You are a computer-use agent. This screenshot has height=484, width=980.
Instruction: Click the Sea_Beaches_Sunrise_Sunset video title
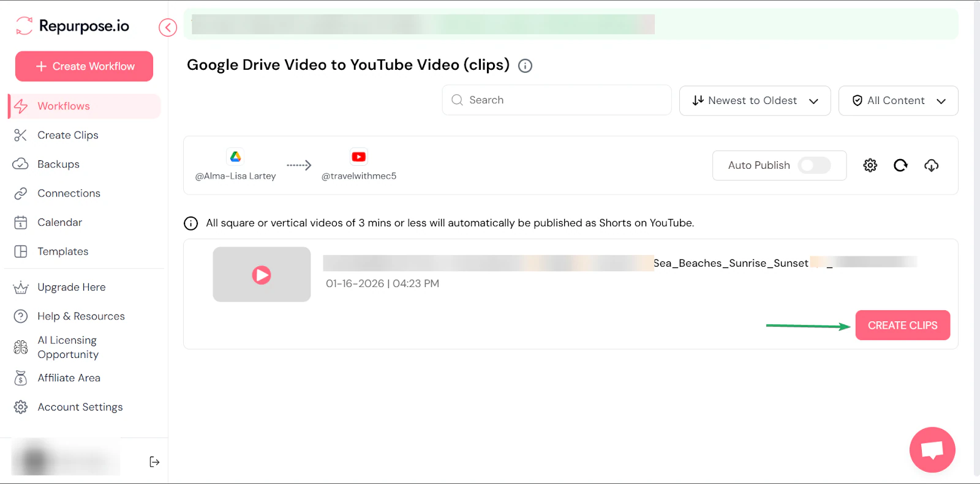pos(731,263)
